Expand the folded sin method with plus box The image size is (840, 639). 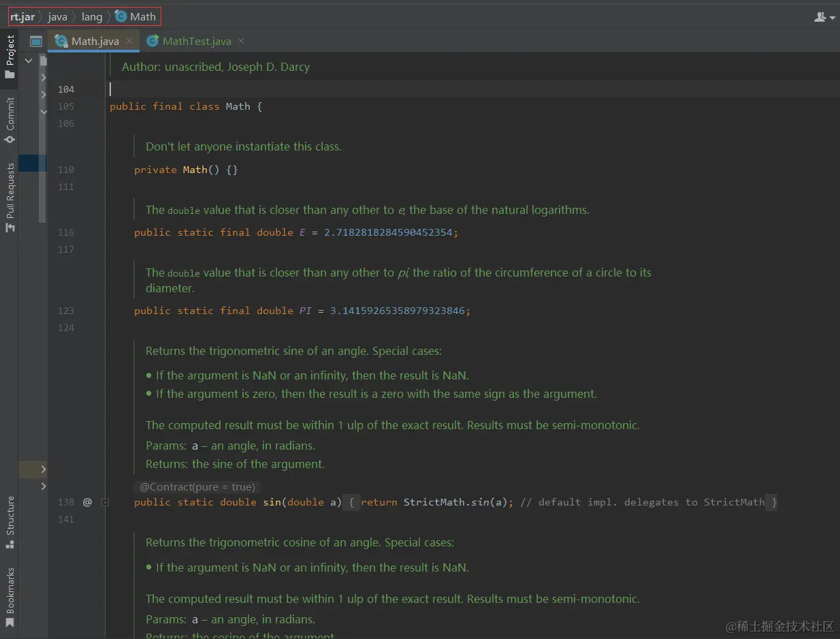(106, 502)
